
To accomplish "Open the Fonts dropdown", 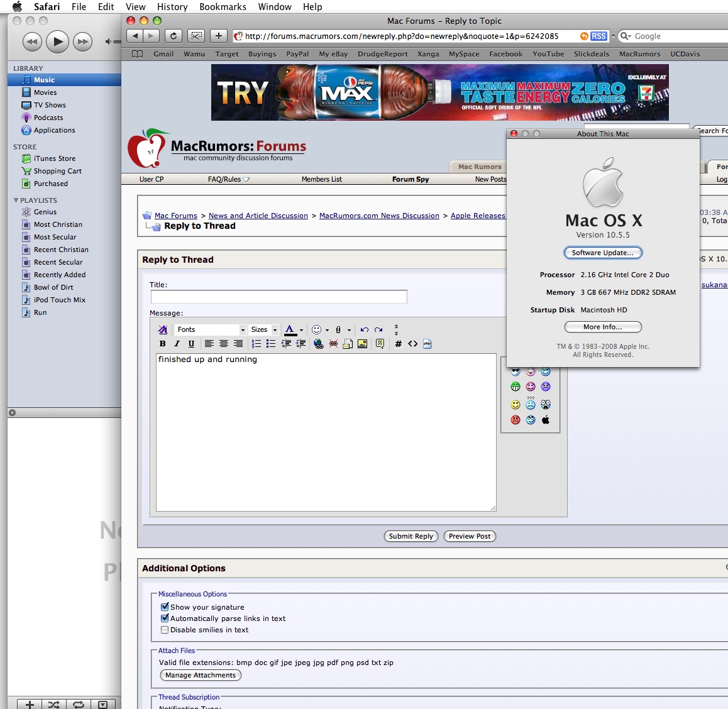I will [210, 329].
